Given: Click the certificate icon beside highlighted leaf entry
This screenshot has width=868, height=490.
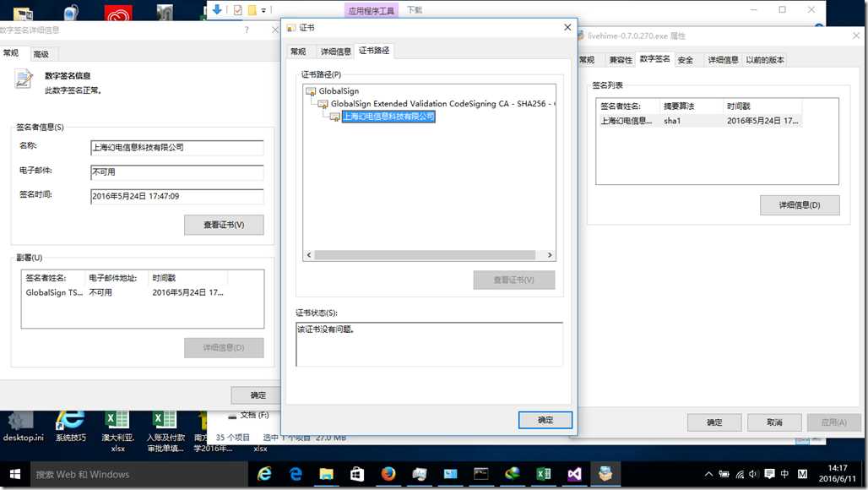Looking at the screenshot, I should point(335,117).
